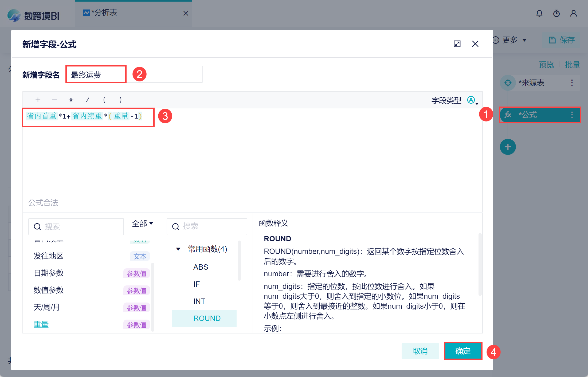Insert the division operator
The height and width of the screenshot is (377, 588).
click(87, 100)
